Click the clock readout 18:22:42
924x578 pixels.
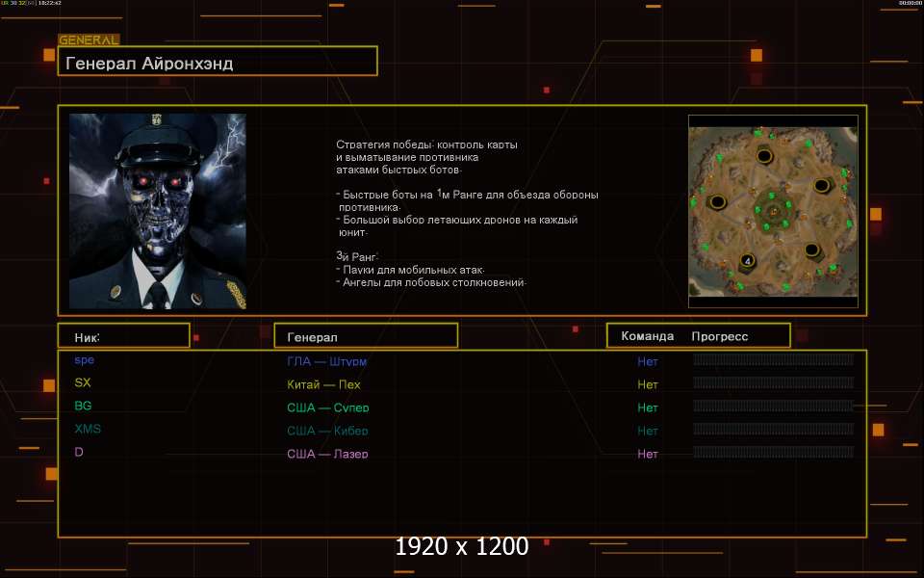pyautogui.click(x=49, y=3)
